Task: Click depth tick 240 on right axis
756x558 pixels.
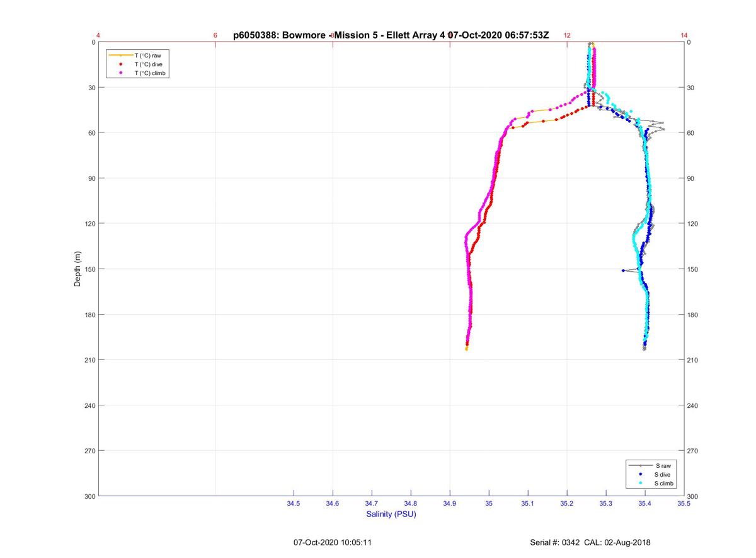Action: 693,405
